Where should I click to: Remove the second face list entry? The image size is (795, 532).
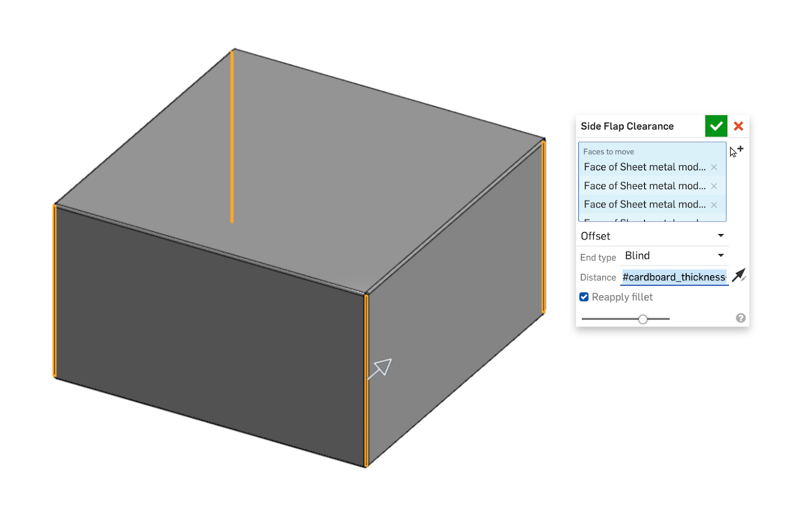(x=714, y=186)
